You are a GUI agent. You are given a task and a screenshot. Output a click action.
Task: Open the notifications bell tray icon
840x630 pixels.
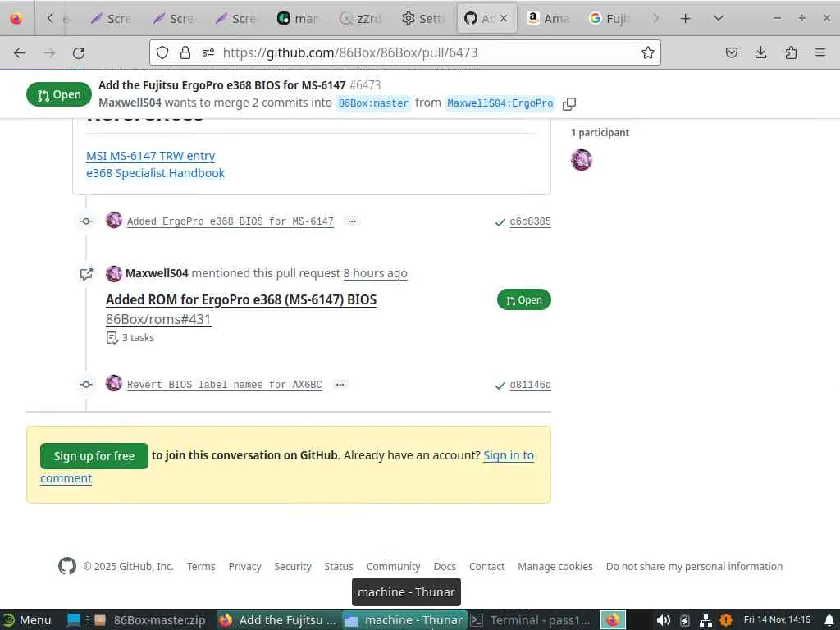[x=829, y=620]
